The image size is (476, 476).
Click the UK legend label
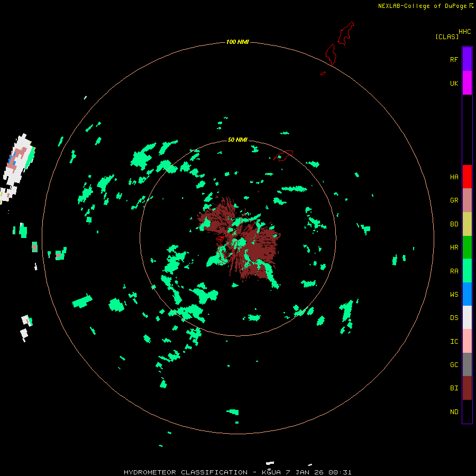454,83
